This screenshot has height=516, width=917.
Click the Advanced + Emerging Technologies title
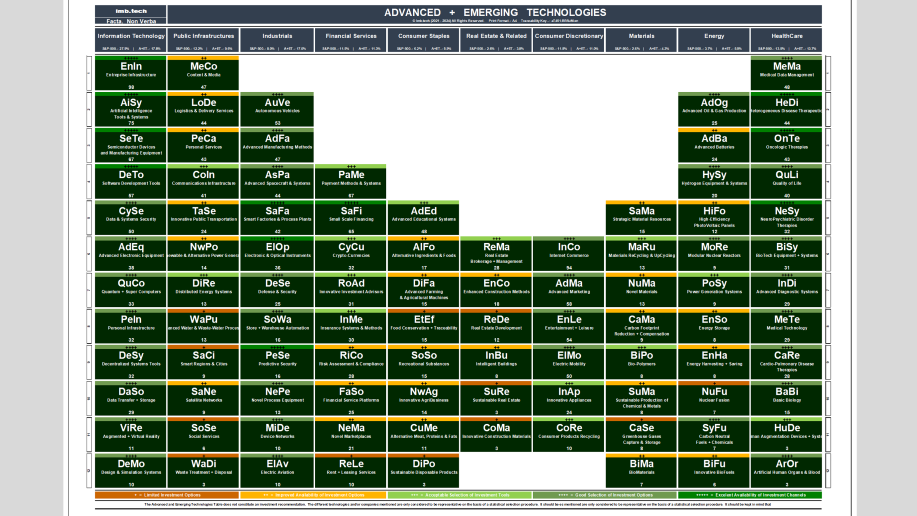coord(495,13)
